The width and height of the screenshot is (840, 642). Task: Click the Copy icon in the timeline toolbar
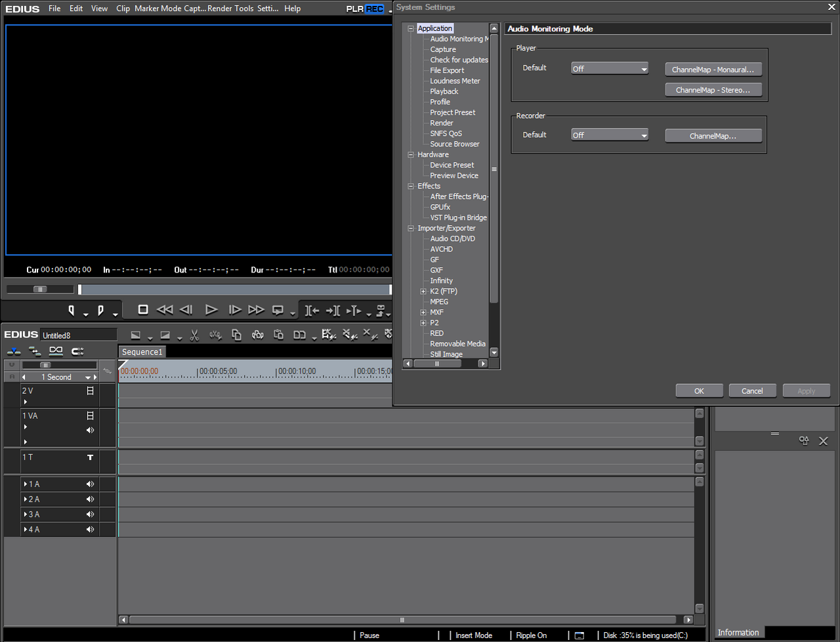pyautogui.click(x=236, y=335)
